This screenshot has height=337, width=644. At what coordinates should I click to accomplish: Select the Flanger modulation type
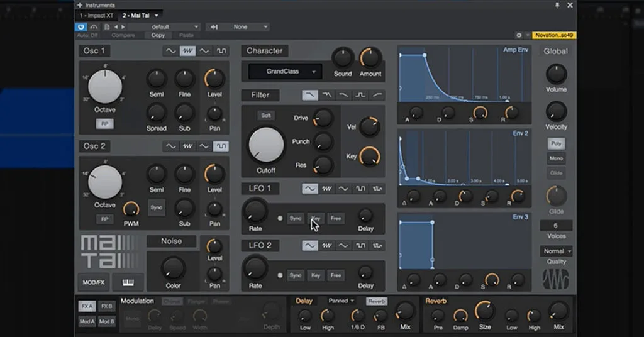(x=196, y=301)
